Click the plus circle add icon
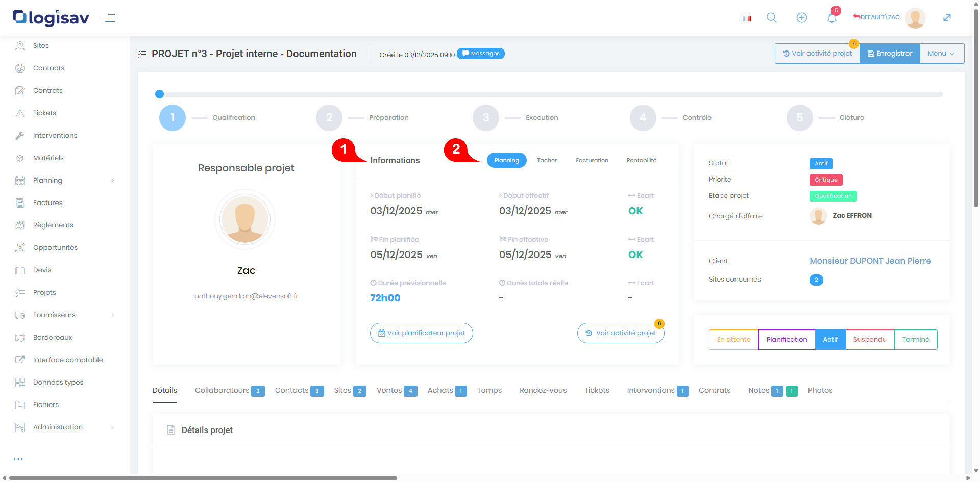This screenshot has height=482, width=980. pos(801,18)
